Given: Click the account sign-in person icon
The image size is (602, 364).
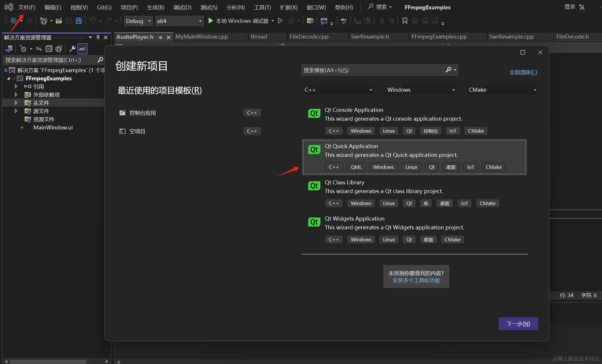Looking at the screenshot, I should point(582,7).
